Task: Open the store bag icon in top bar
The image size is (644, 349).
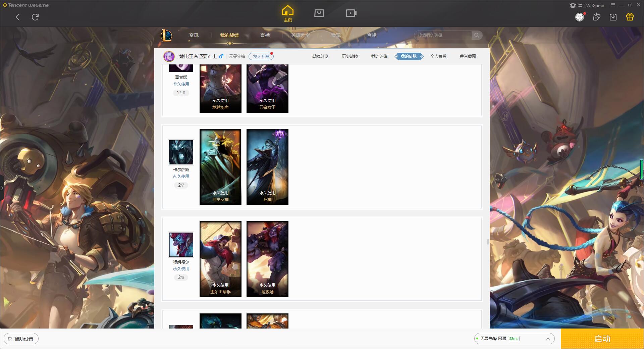Action: pos(319,13)
